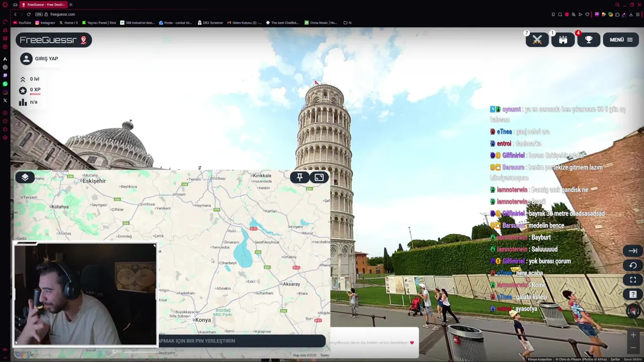The height and width of the screenshot is (362, 644).
Task: Open the browser downloads icon
Action: click(630, 14)
